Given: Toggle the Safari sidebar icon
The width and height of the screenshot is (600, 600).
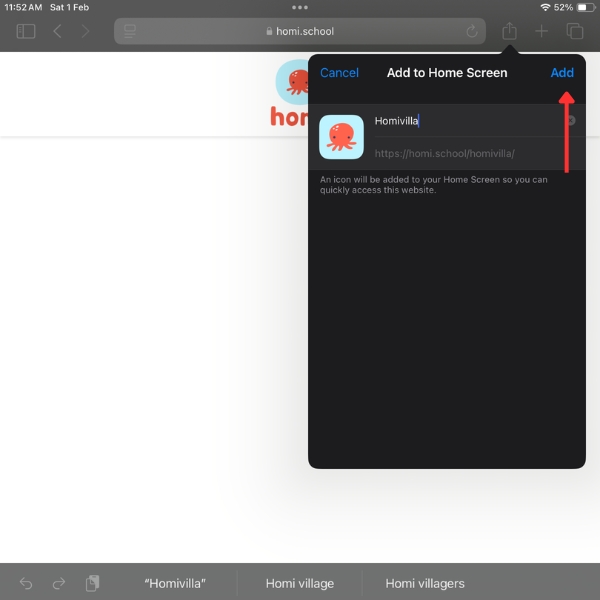Looking at the screenshot, I should click(26, 31).
